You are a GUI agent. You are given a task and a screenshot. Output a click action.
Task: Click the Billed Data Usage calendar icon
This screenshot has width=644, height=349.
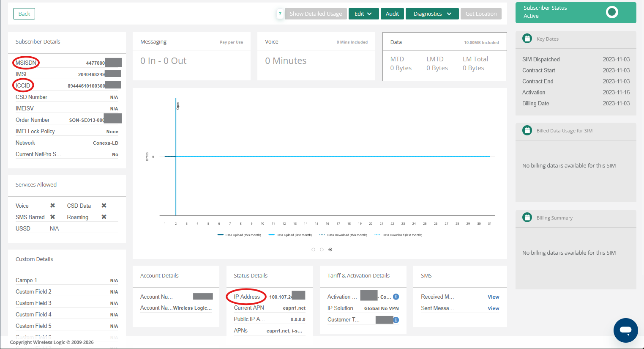[527, 130]
